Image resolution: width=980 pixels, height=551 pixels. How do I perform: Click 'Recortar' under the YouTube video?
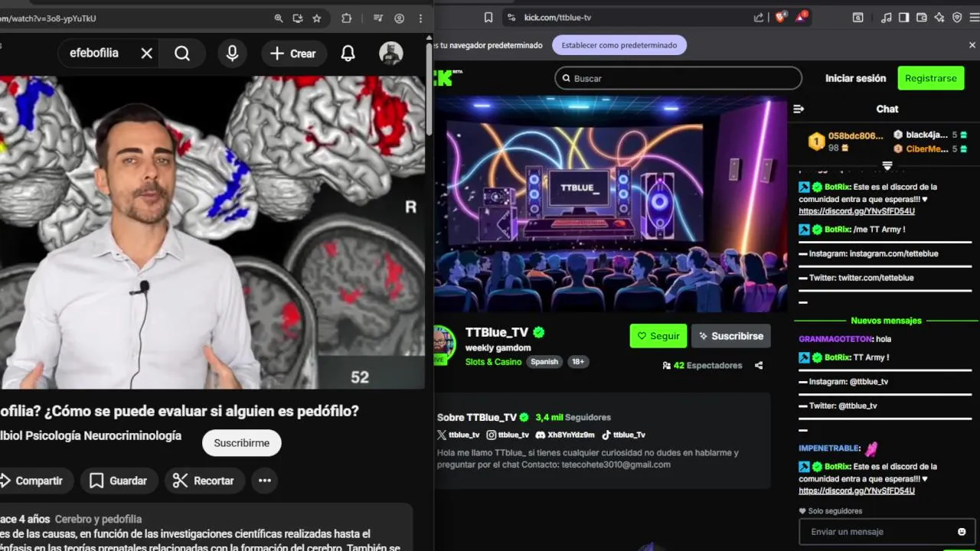(203, 481)
